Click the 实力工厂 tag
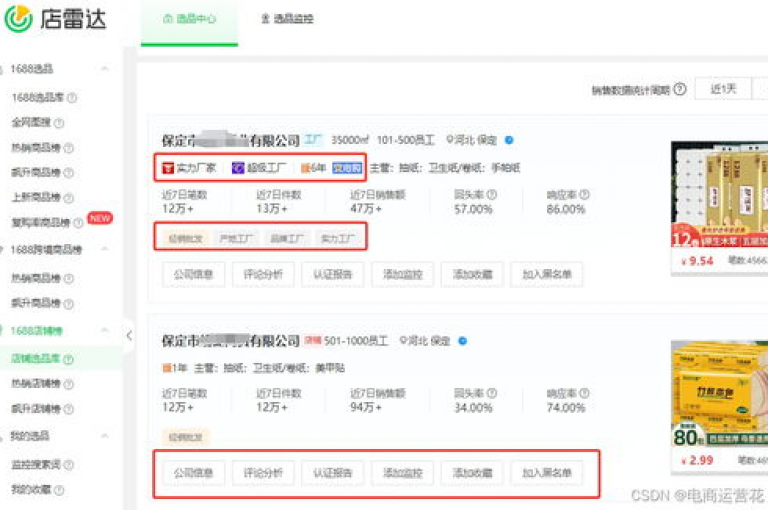The image size is (768, 510). point(337,239)
